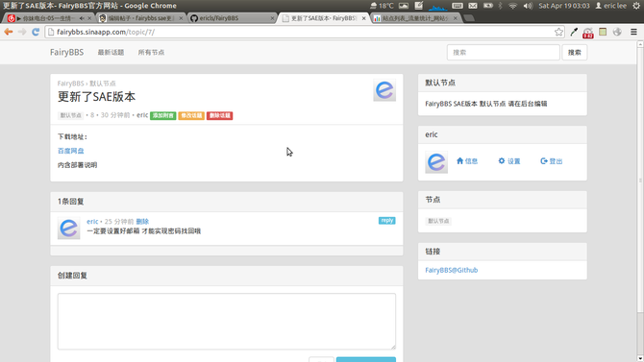Viewport: 644px width, 362px height.
Task: Open 所有节点 in the navbar
Action: point(151,52)
